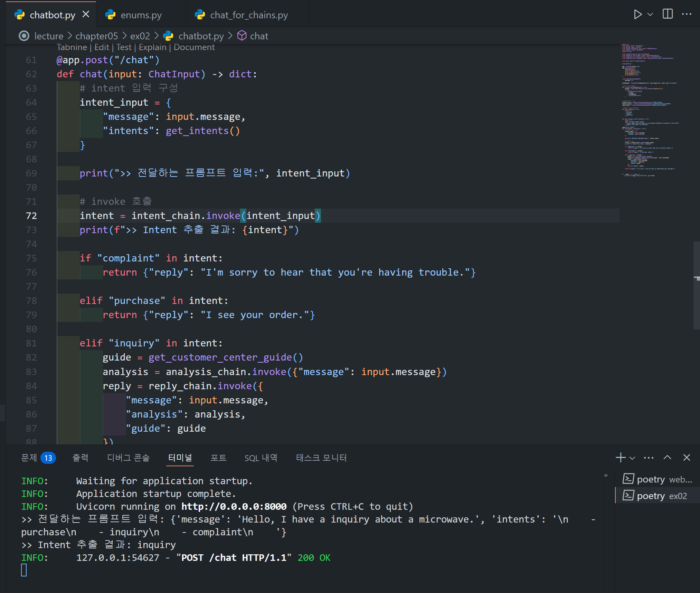Viewport: 700px width, 593px height.
Task: Open terminal panel more actions ellipsis
Action: (x=649, y=458)
